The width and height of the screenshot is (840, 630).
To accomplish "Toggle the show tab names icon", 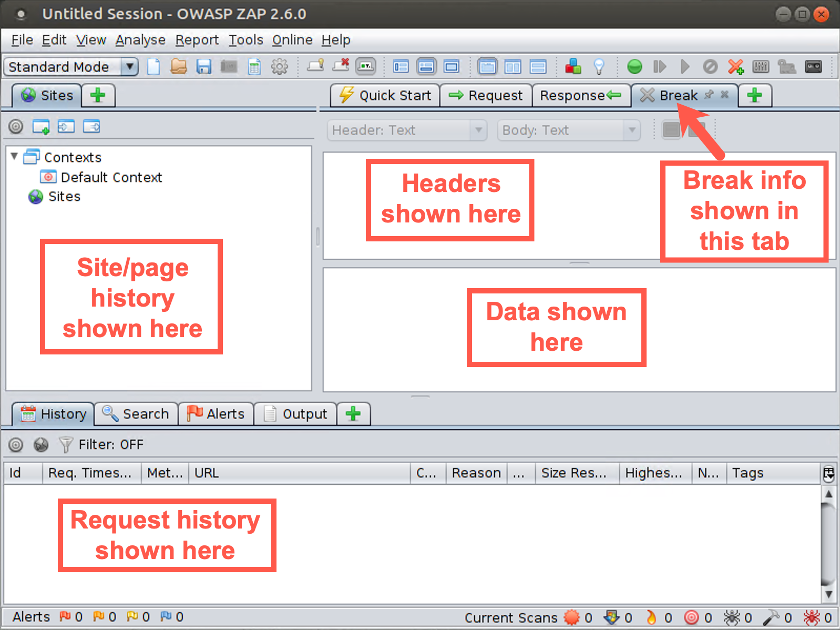I will click(x=366, y=66).
